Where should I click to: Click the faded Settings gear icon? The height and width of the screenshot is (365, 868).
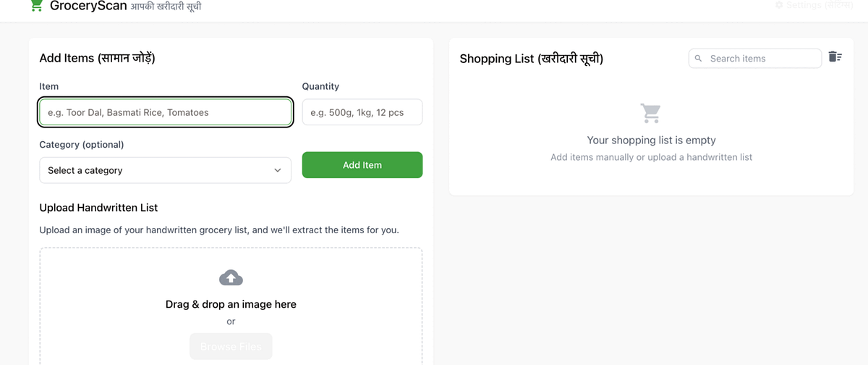779,5
